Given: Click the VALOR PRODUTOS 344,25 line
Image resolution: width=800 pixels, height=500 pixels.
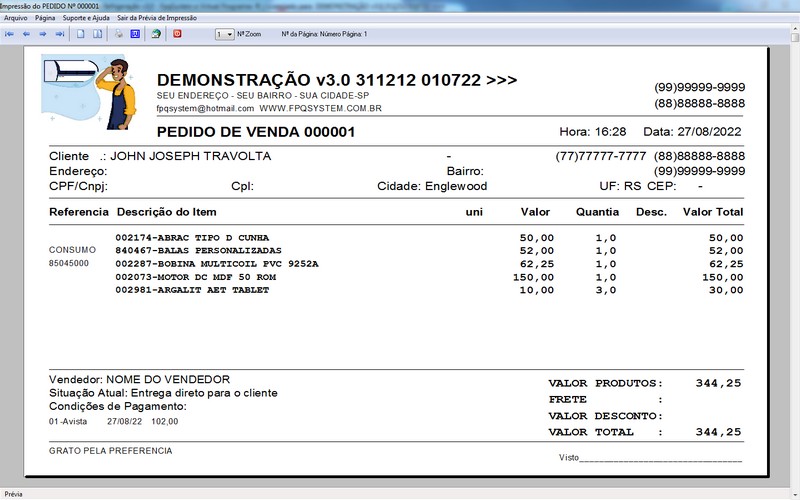Looking at the screenshot, I should 644,383.
